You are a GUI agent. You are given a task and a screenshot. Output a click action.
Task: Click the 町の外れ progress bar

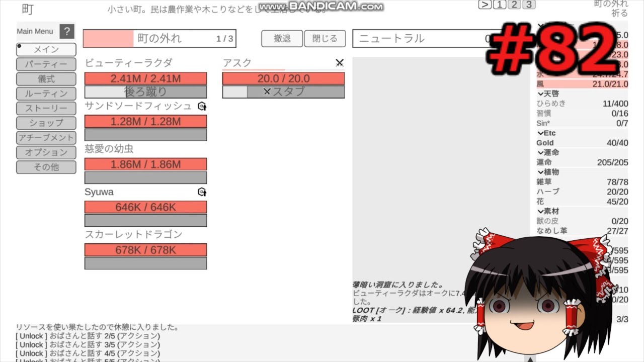point(159,39)
